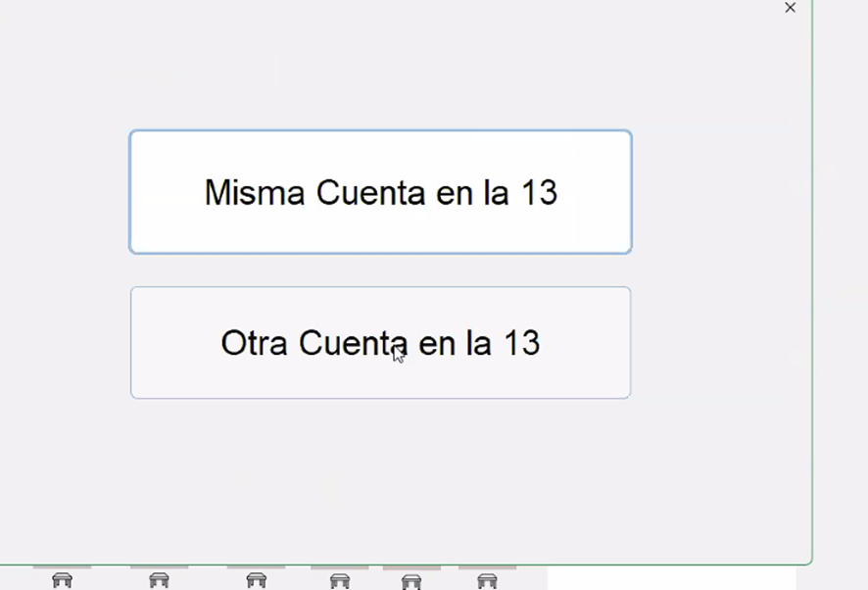Viewport: 868px width, 590px height.
Task: Close the account selection dialog
Action: click(790, 8)
